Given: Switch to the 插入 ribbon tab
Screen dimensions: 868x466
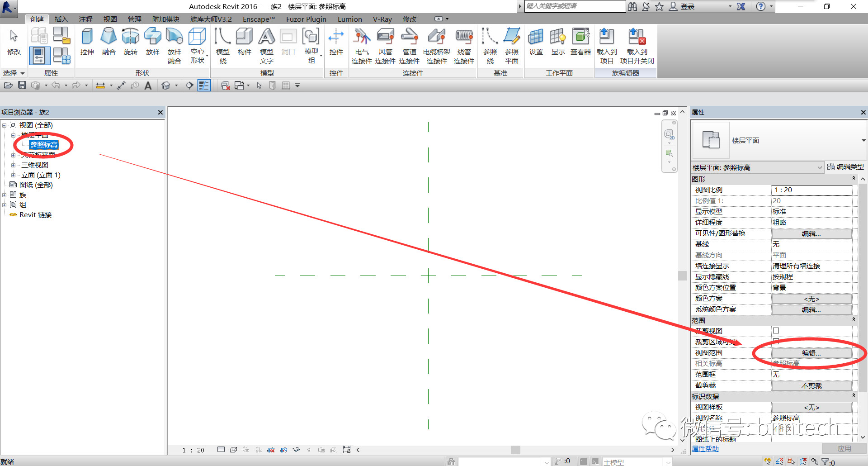Looking at the screenshot, I should pyautogui.click(x=61, y=19).
